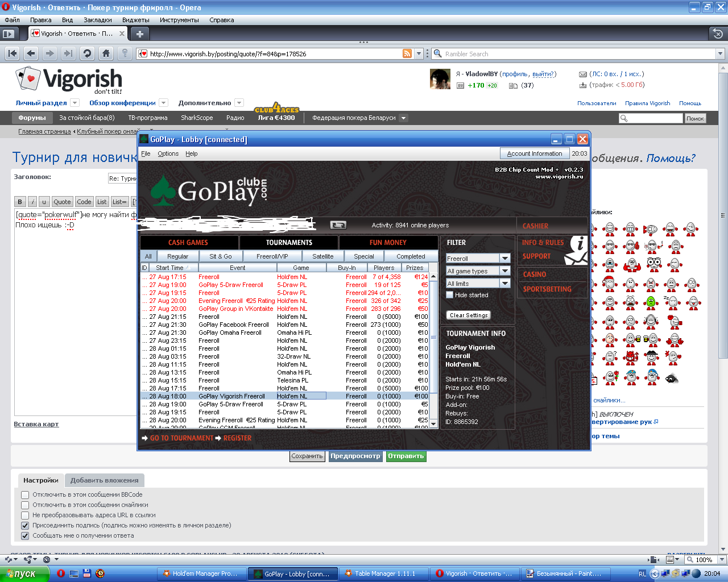Open the Options menu in GoPlay lobby
Viewport: 728px width, 582px height.
point(168,153)
